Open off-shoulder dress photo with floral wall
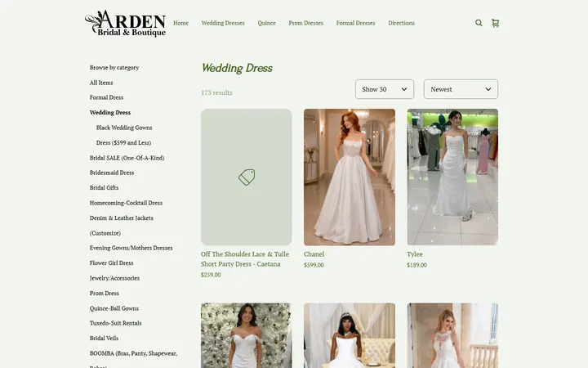The width and height of the screenshot is (588, 368). pos(247,335)
